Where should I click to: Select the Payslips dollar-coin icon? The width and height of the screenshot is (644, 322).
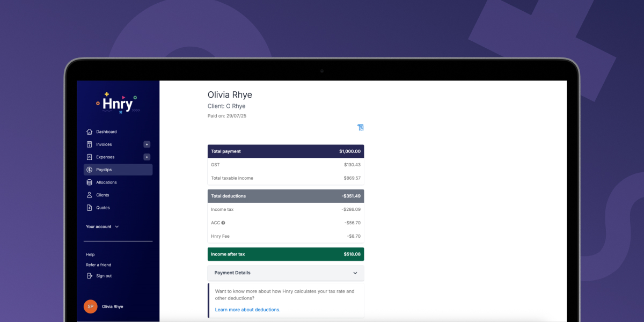tap(89, 170)
